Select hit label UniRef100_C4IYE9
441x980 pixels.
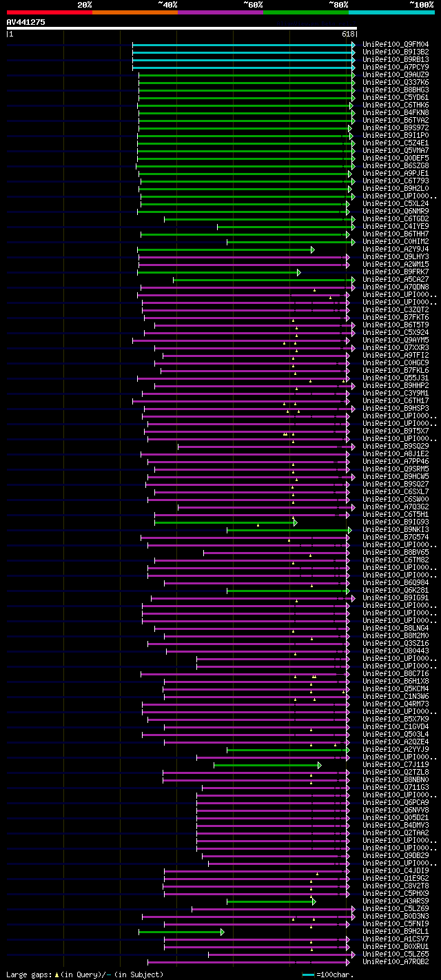pyautogui.click(x=396, y=226)
